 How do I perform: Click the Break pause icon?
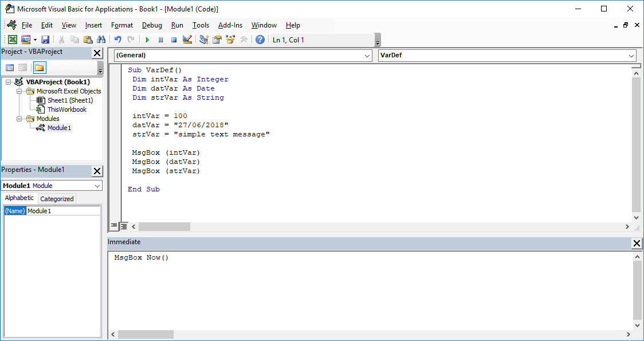[x=160, y=40]
